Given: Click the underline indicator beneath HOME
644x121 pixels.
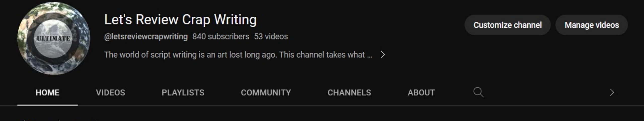Looking at the screenshot, I should tap(48, 105).
